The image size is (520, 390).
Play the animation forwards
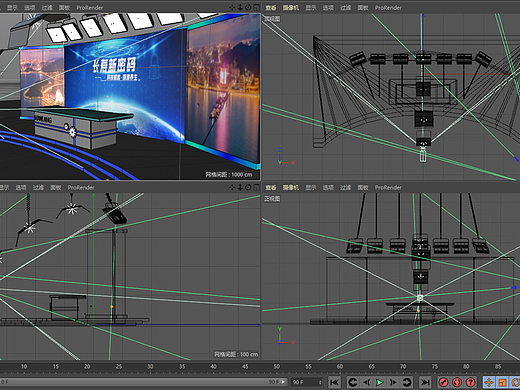pyautogui.click(x=379, y=382)
